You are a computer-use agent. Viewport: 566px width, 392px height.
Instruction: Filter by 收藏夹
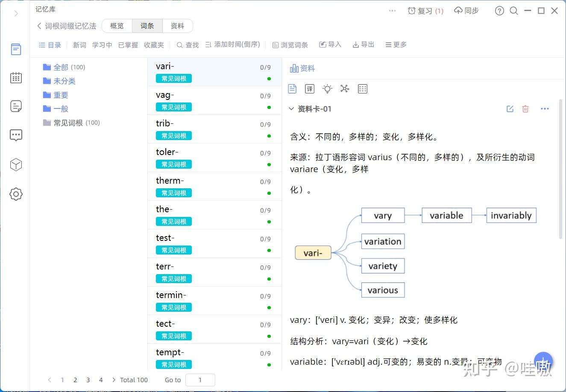pyautogui.click(x=154, y=45)
